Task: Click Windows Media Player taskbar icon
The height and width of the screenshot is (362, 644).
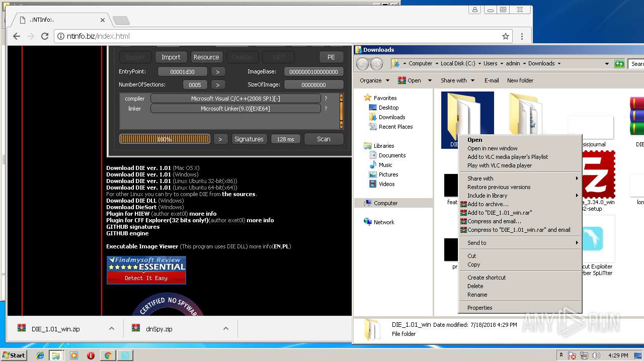Action: (74, 355)
